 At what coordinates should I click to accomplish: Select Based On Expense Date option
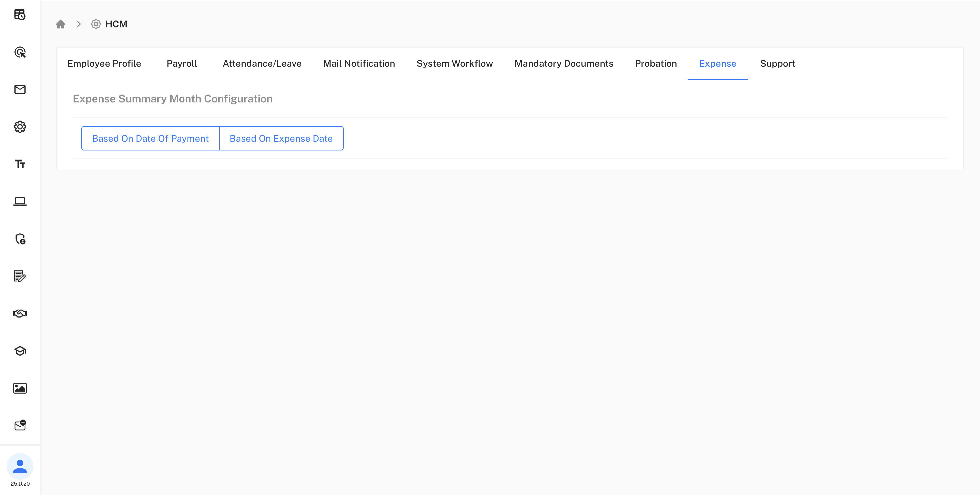281,139
